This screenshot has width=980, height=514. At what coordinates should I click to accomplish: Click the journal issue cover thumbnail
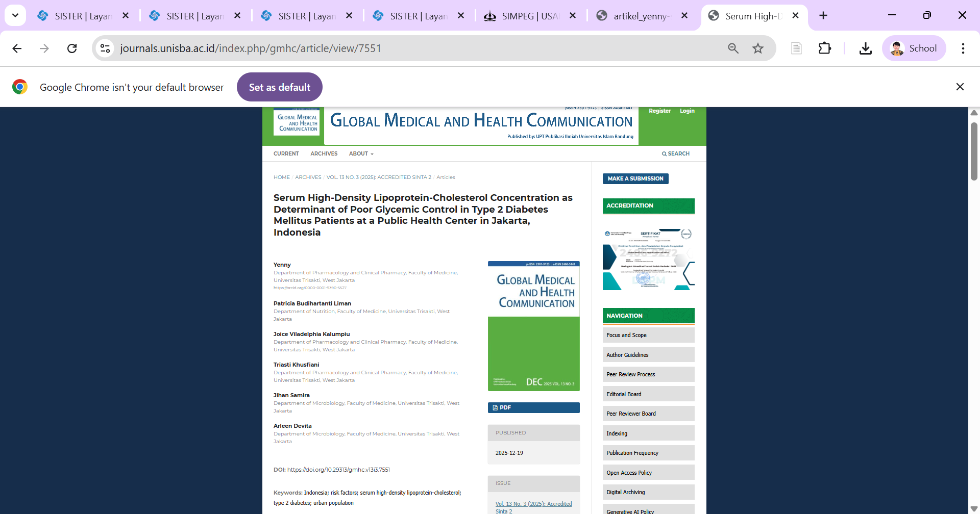[533, 326]
